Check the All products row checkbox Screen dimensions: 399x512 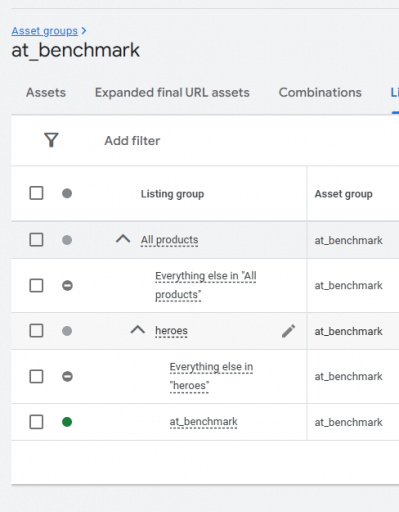point(36,240)
